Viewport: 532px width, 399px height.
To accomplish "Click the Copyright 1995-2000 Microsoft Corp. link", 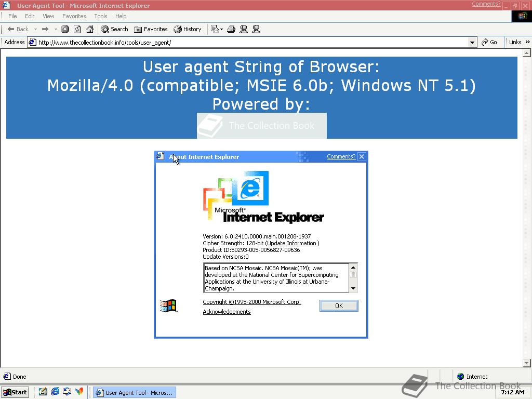I will (x=252, y=302).
